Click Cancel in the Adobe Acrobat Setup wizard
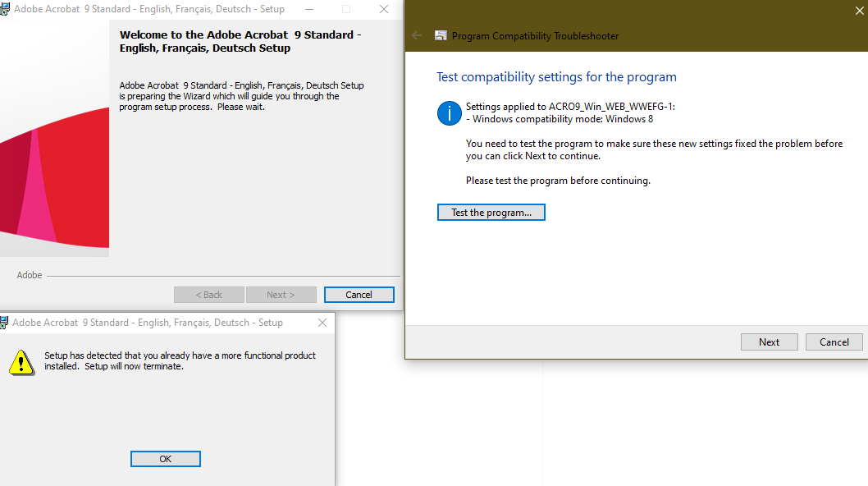 tap(359, 295)
